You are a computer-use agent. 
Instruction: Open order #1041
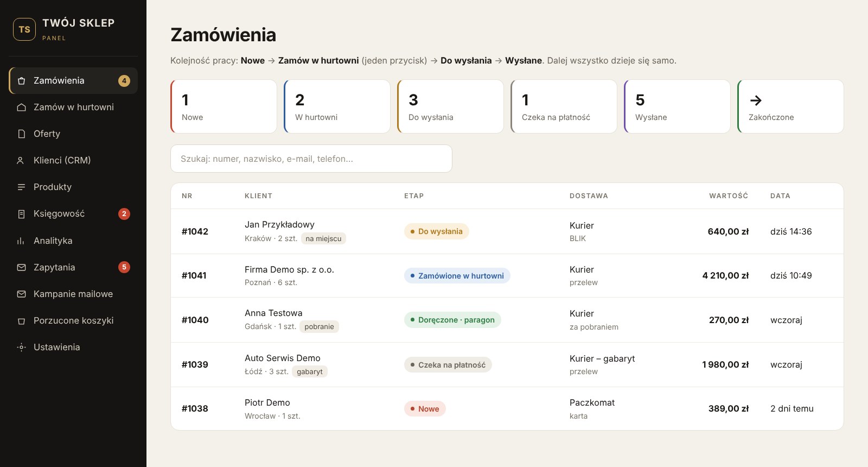pyautogui.click(x=507, y=276)
